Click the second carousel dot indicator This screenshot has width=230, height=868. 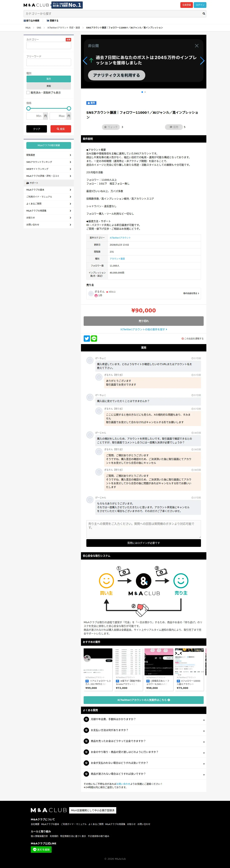pos(145,92)
